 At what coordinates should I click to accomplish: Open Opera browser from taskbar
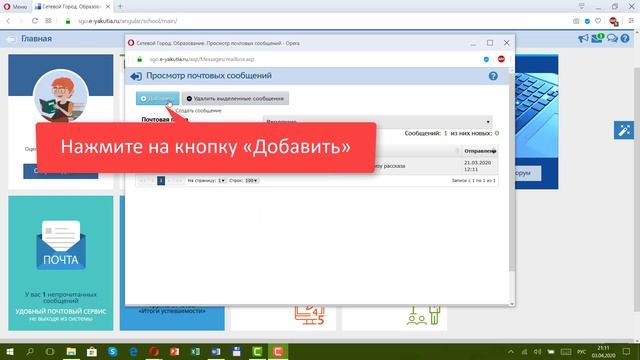coord(154,351)
